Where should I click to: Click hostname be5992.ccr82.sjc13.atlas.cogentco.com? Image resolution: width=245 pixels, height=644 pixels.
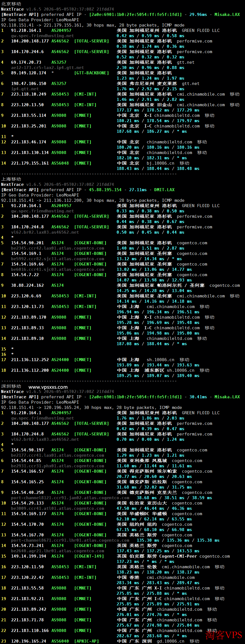tap(57, 259)
